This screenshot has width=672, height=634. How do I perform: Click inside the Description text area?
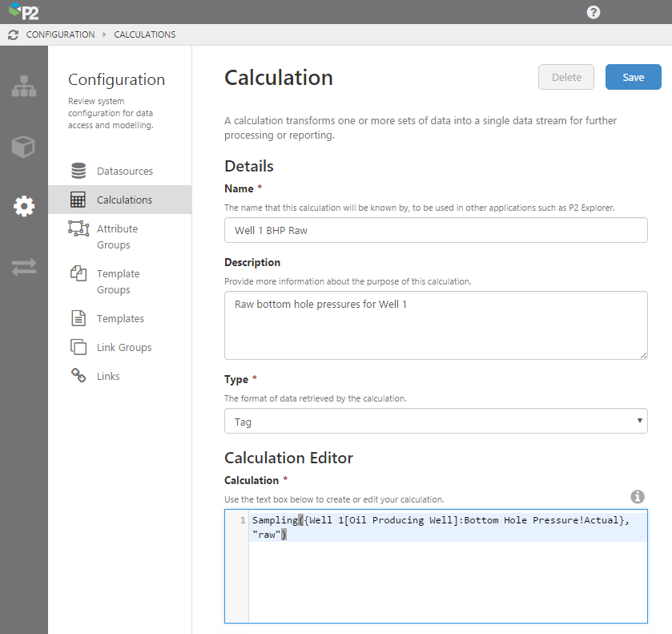(x=436, y=325)
